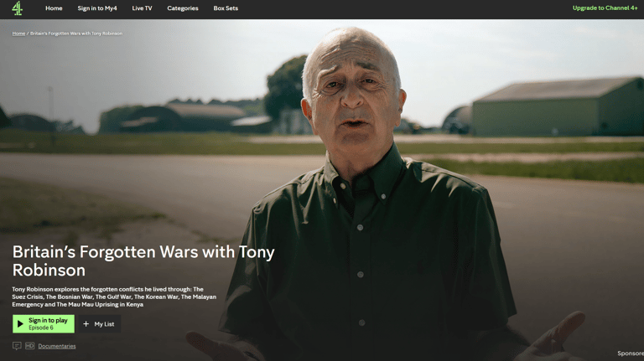This screenshot has height=361, width=644.
Task: Click the Sponsored label
Action: (631, 353)
